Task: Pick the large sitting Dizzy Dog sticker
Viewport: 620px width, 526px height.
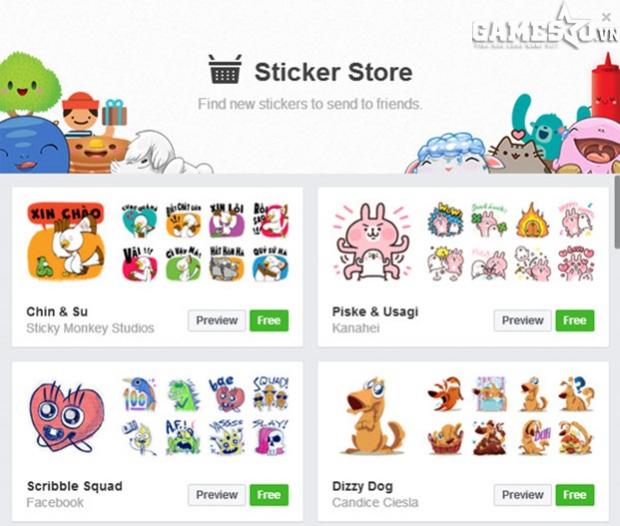Action: coord(374,415)
